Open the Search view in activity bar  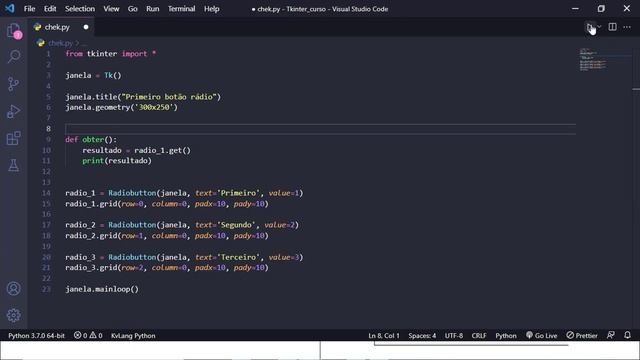(x=13, y=56)
